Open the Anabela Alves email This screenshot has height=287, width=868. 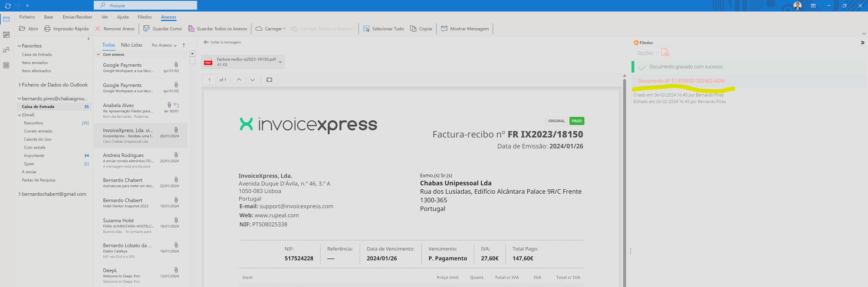point(141,111)
